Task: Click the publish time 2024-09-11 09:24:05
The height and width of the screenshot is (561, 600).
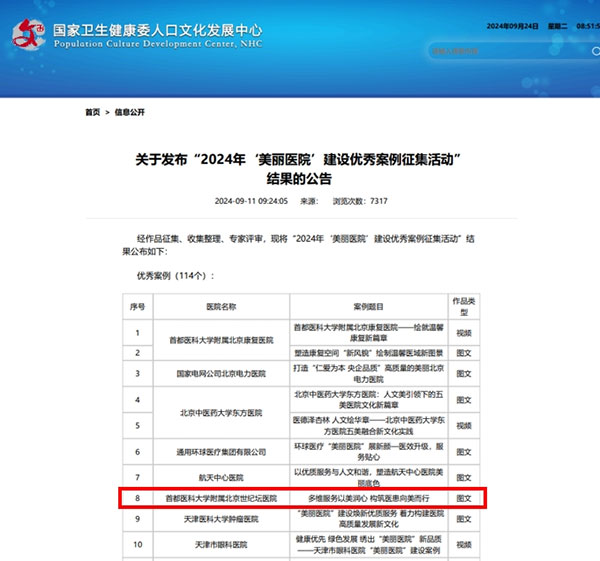Action: click(251, 201)
